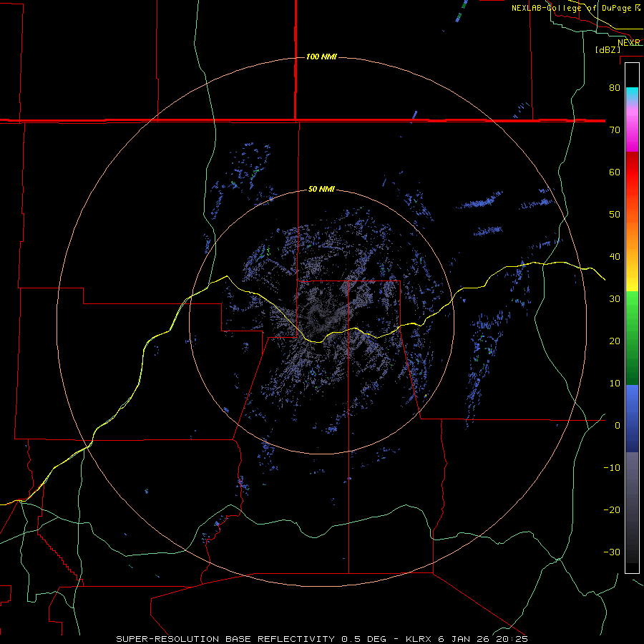The height and width of the screenshot is (644, 644).
Task: Click the 60 value on the dBZ scale
Action: click(x=615, y=172)
